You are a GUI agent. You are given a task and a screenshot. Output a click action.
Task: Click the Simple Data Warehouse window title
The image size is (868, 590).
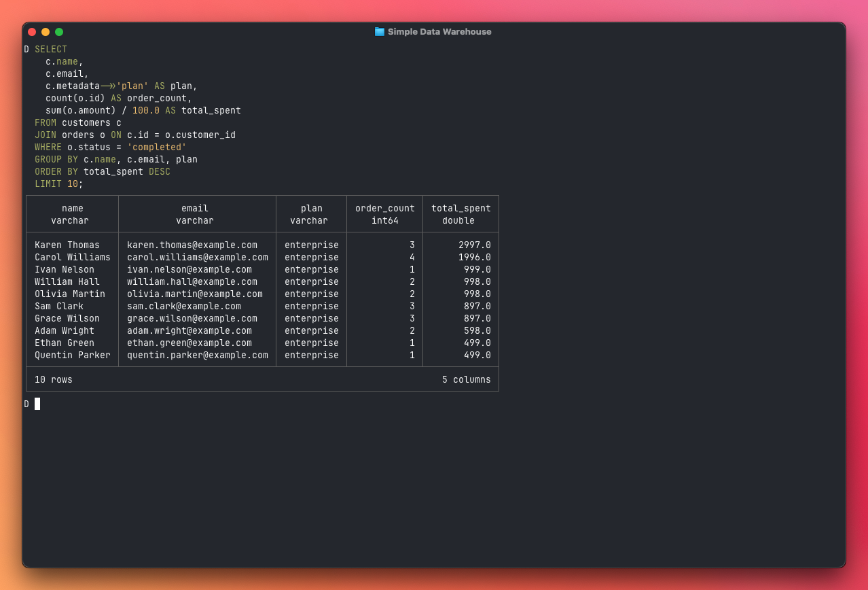tap(439, 32)
